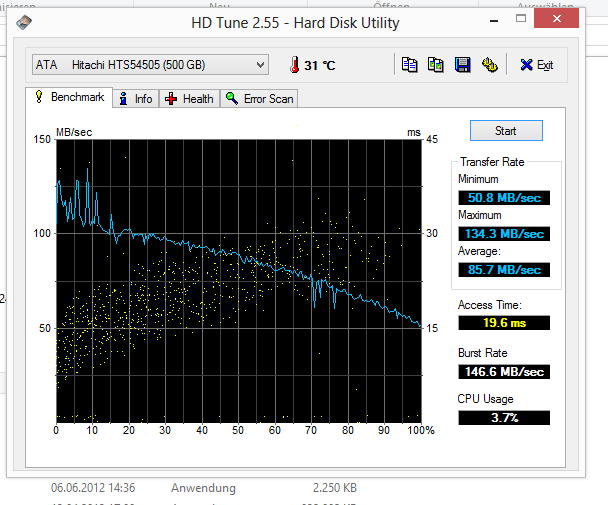Start the benchmark test
The height and width of the screenshot is (505, 608).
click(506, 131)
